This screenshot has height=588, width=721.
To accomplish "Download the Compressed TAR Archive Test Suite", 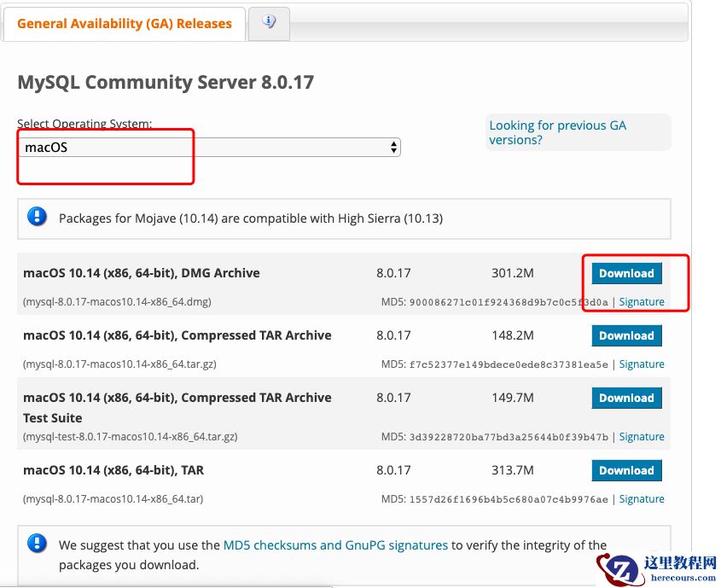I will coord(626,399).
